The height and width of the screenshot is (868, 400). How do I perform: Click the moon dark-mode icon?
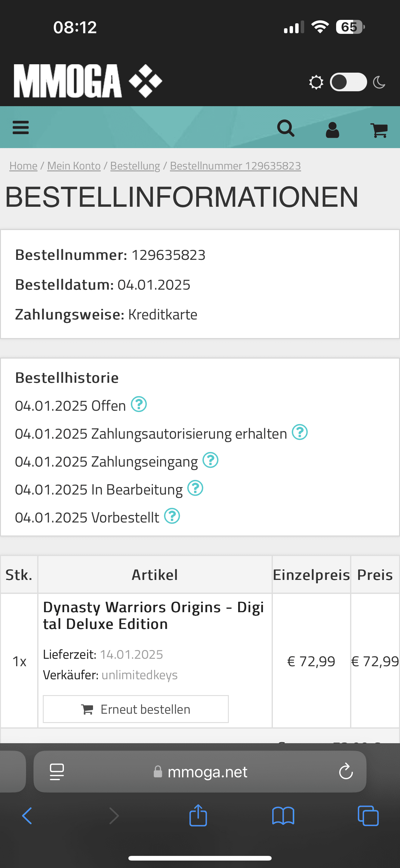(x=379, y=82)
